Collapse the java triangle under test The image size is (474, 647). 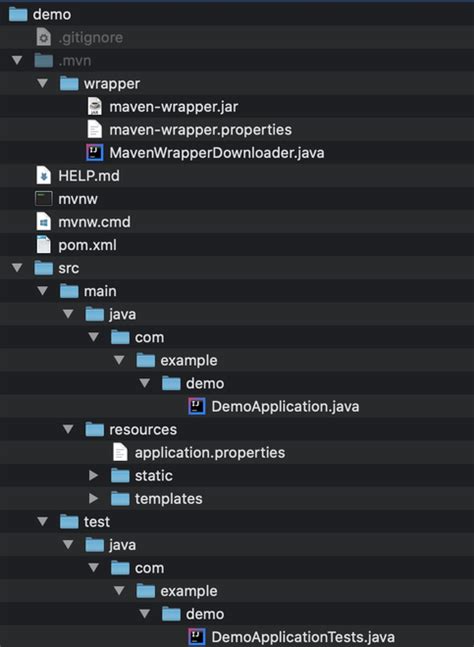point(68,545)
